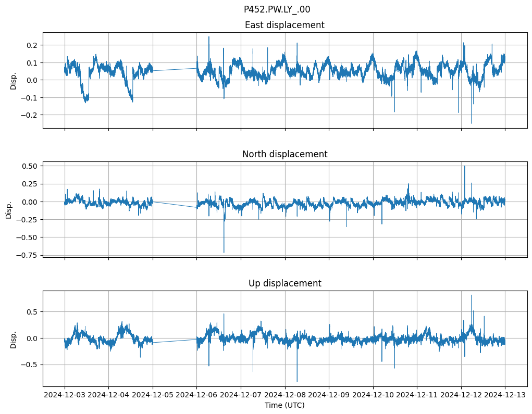Click the 2024-12-03 date tick label
Screen dimensions: 532x414
(65, 395)
